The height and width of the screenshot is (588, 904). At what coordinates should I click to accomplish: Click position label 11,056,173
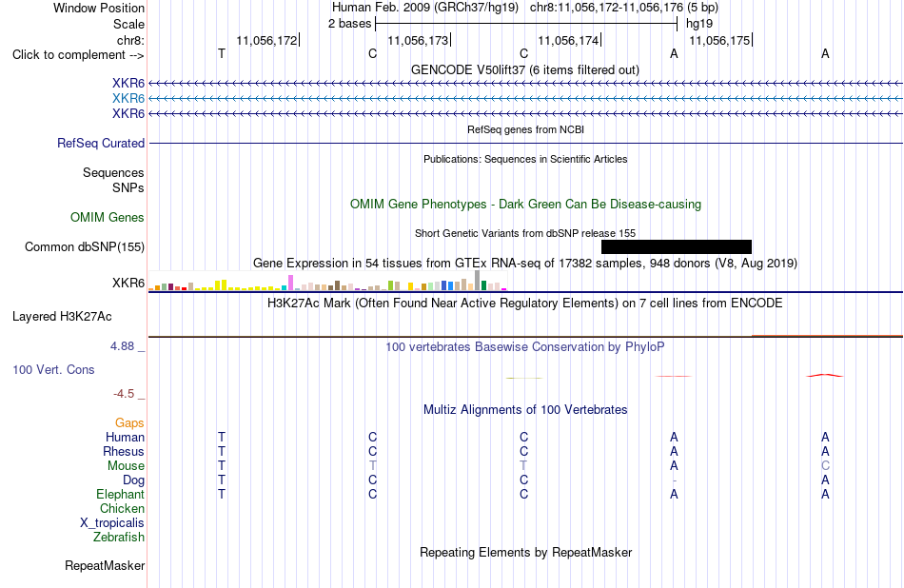(418, 40)
